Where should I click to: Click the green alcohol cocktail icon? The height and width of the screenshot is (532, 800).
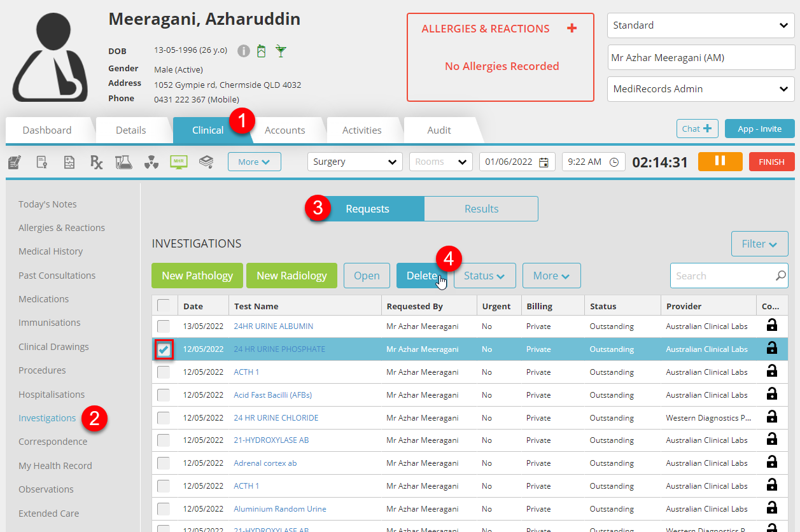[280, 51]
